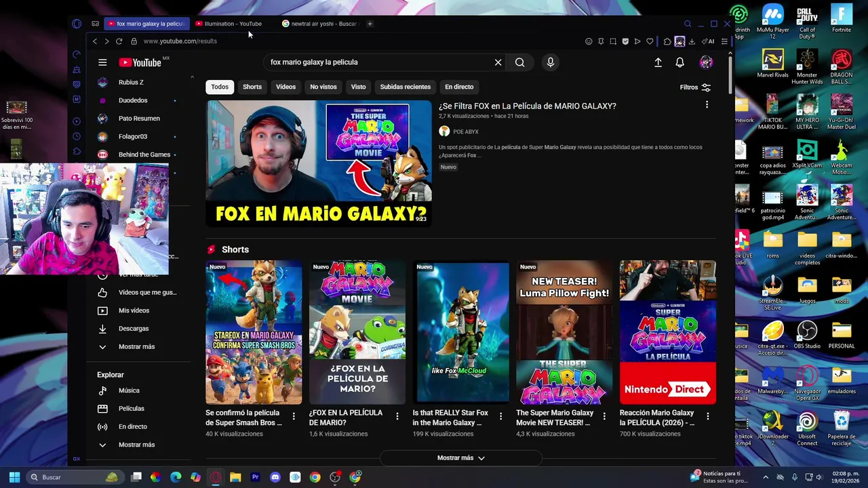The height and width of the screenshot is (488, 868).
Task: Open the YouTube upload/create icon
Action: pyautogui.click(x=658, y=62)
